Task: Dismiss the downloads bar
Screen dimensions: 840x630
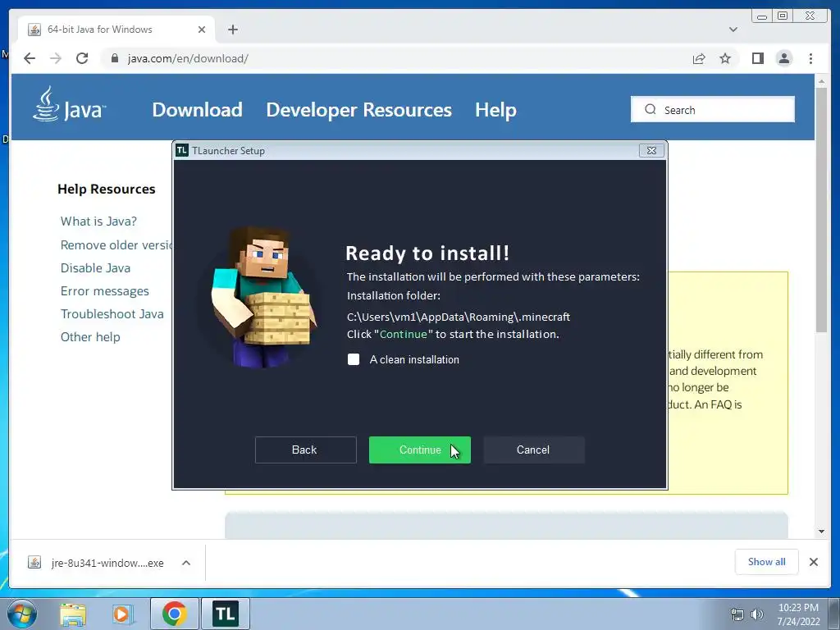Action: (x=813, y=562)
